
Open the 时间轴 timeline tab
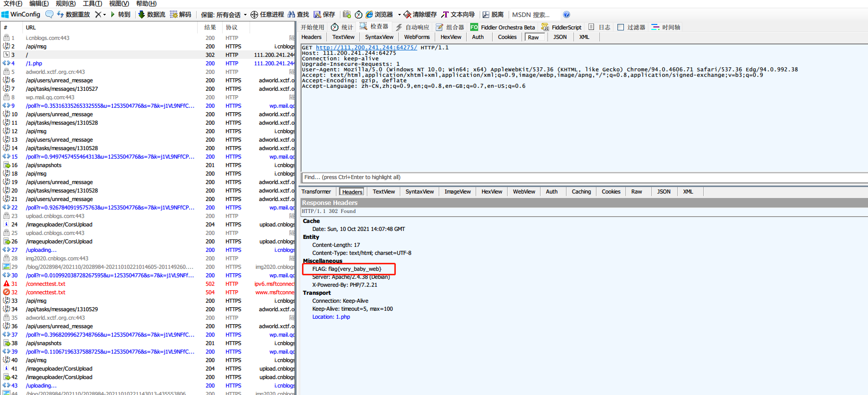click(666, 27)
